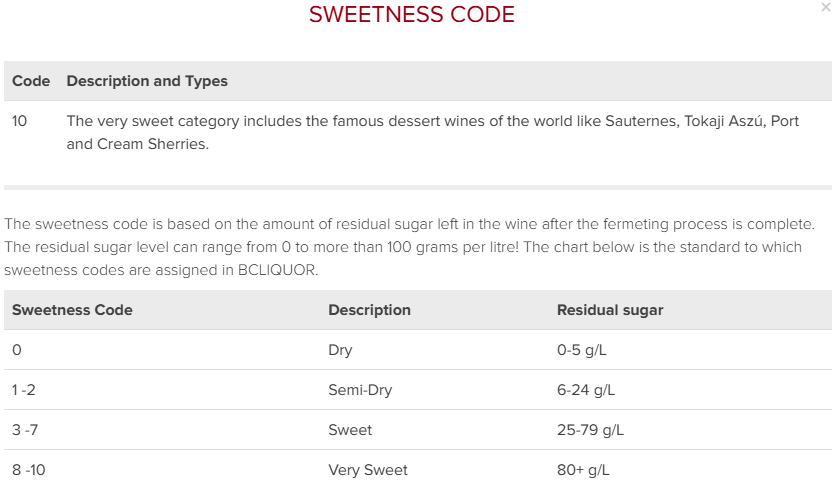Click the Residual sugar column header
Screen dimensions: 835x489
pyautogui.click(x=610, y=310)
